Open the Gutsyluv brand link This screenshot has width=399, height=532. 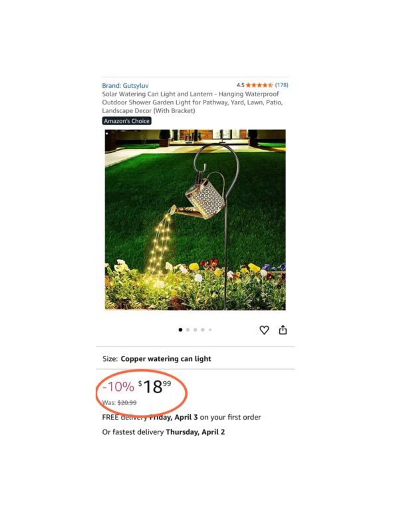point(125,86)
